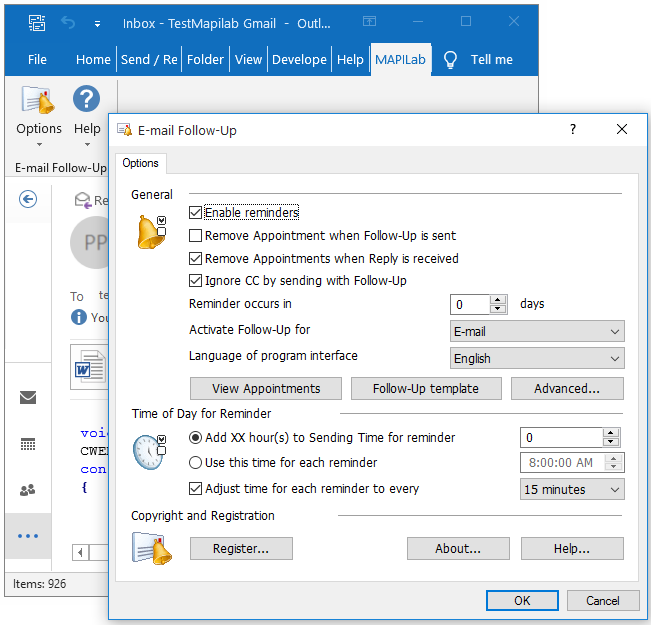The height and width of the screenshot is (625, 651).
Task: Click the dialog title bar help question mark
Action: pyautogui.click(x=573, y=129)
